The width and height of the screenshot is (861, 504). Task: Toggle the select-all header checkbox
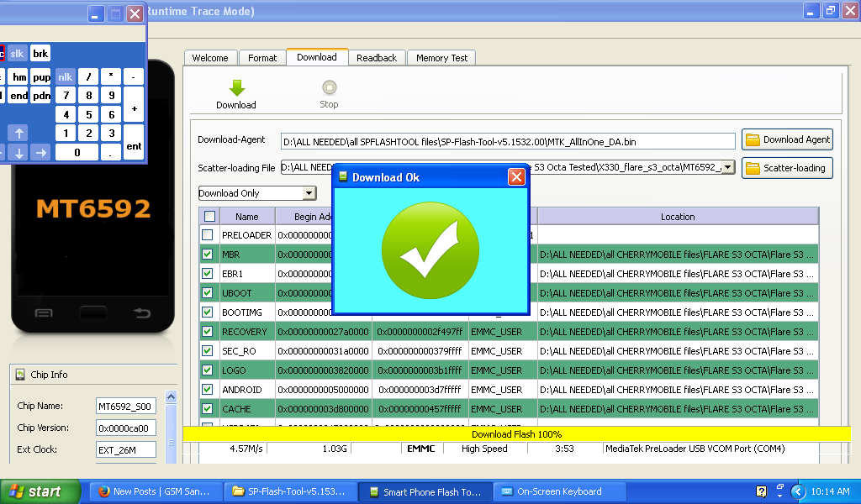click(209, 217)
